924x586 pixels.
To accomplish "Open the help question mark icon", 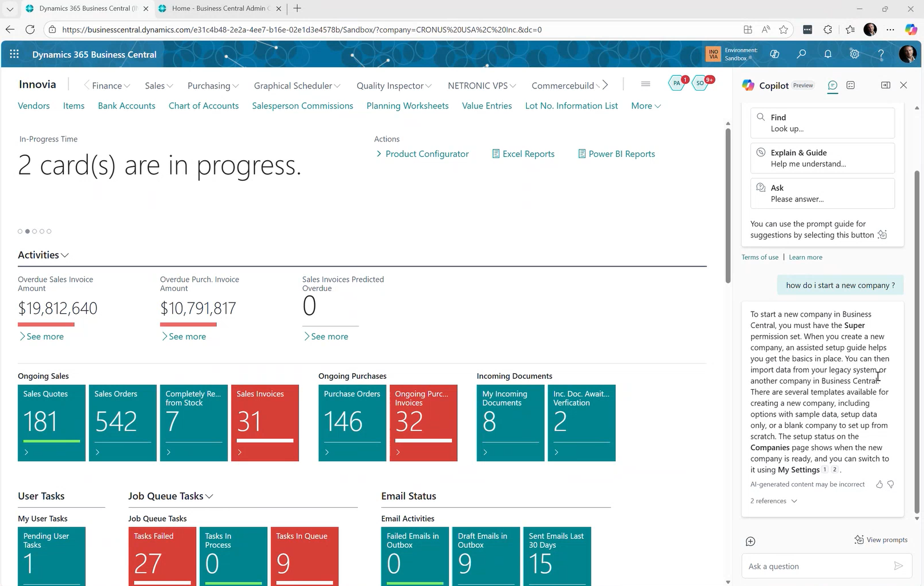I will 881,54.
